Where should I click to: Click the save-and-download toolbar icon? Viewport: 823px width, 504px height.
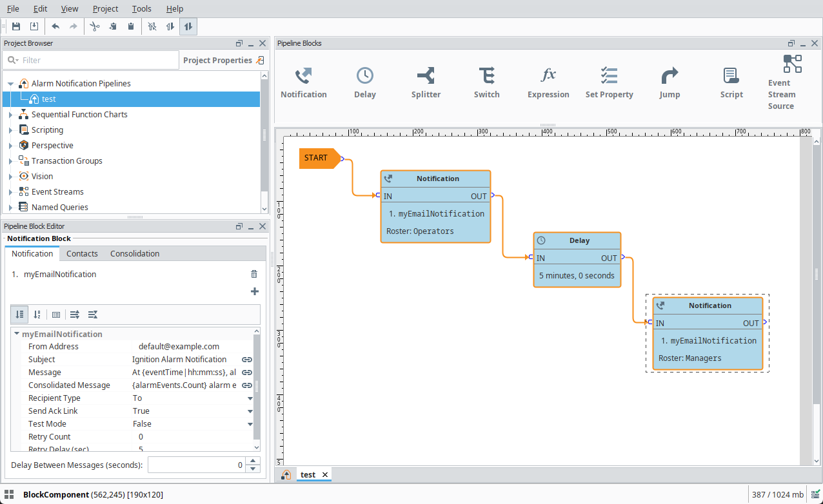tap(34, 26)
